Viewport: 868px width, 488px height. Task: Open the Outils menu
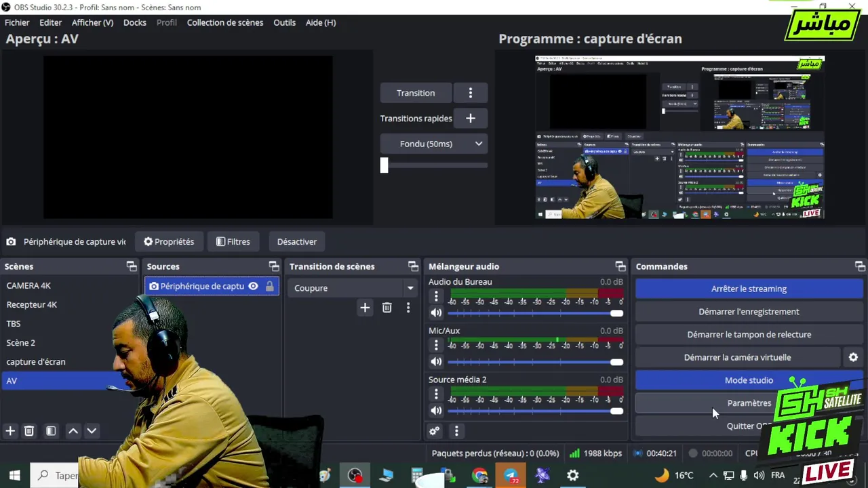pos(284,22)
